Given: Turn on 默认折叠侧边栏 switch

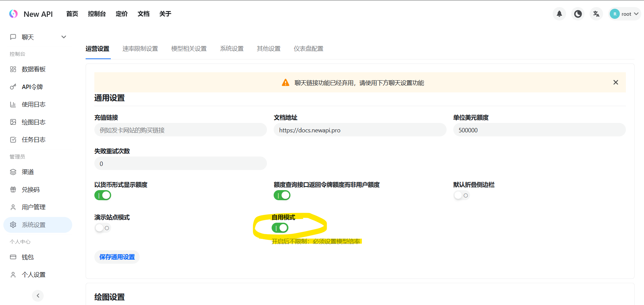Looking at the screenshot, I should point(461,195).
